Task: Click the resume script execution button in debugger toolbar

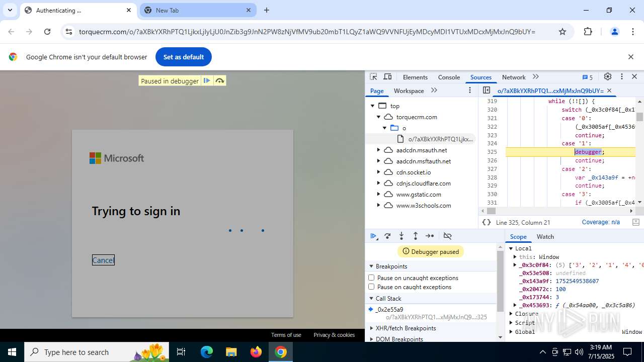Action: (373, 236)
